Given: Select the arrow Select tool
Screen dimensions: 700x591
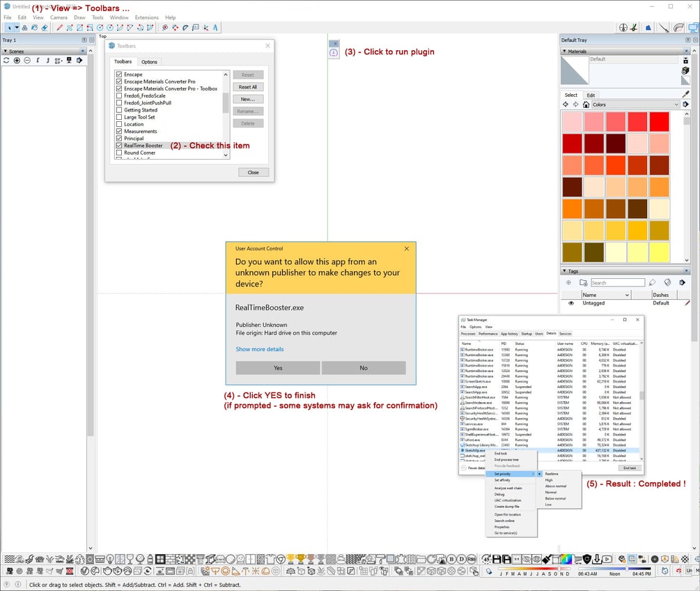Looking at the screenshot, I should point(9,28).
